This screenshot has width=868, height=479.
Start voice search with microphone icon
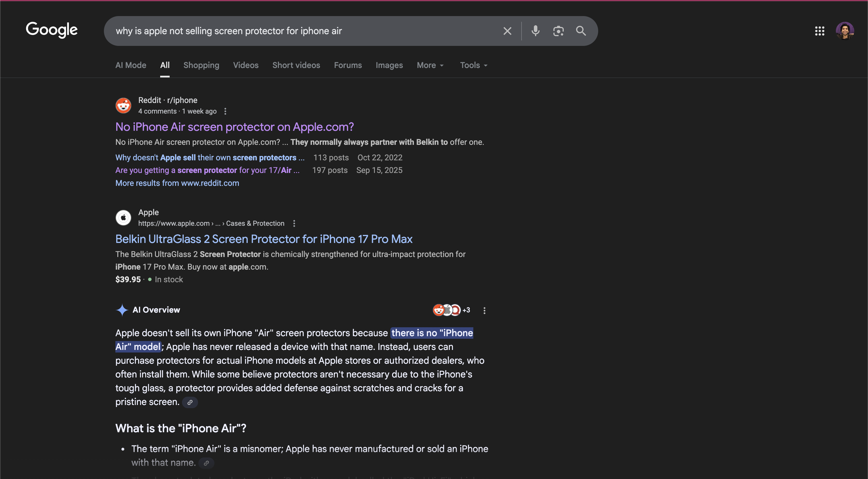[x=535, y=31]
